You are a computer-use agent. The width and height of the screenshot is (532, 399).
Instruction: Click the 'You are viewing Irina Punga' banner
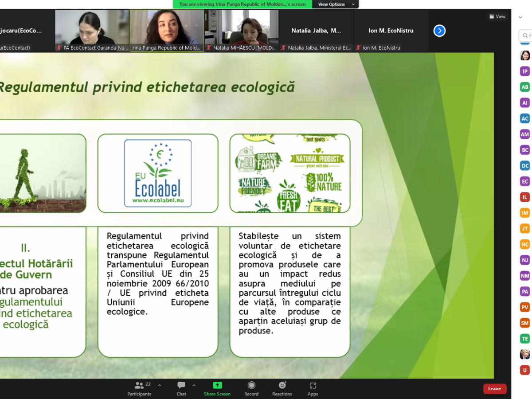point(243,4)
